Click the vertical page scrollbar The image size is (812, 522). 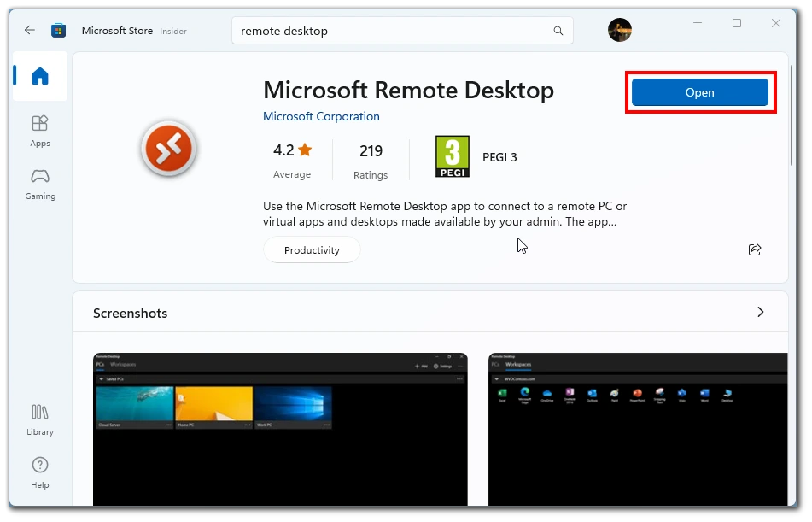point(792,115)
